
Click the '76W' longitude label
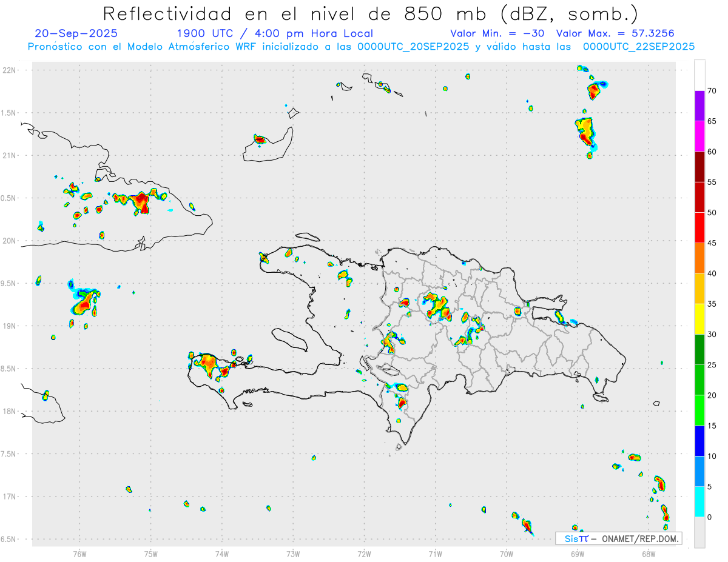pos(79,554)
